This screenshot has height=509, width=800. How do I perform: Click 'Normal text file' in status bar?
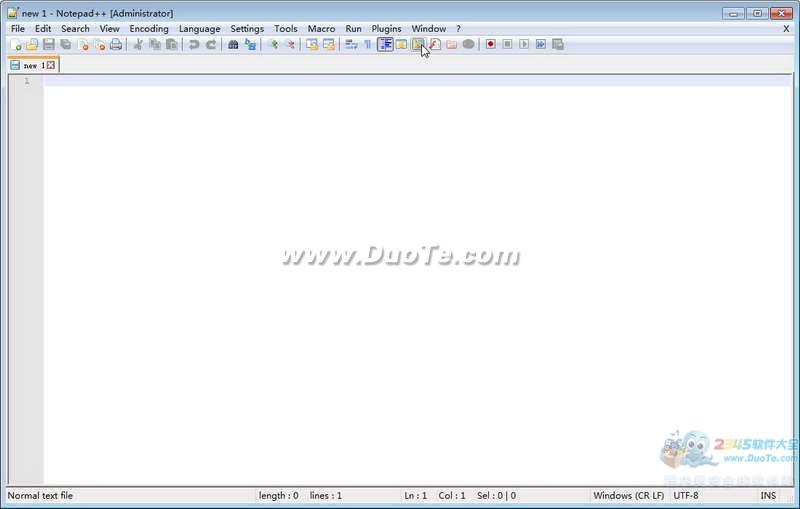click(40, 496)
